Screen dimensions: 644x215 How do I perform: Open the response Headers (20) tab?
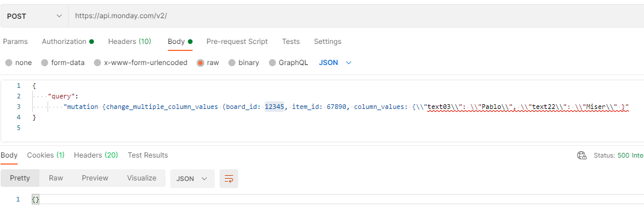[x=96, y=155]
